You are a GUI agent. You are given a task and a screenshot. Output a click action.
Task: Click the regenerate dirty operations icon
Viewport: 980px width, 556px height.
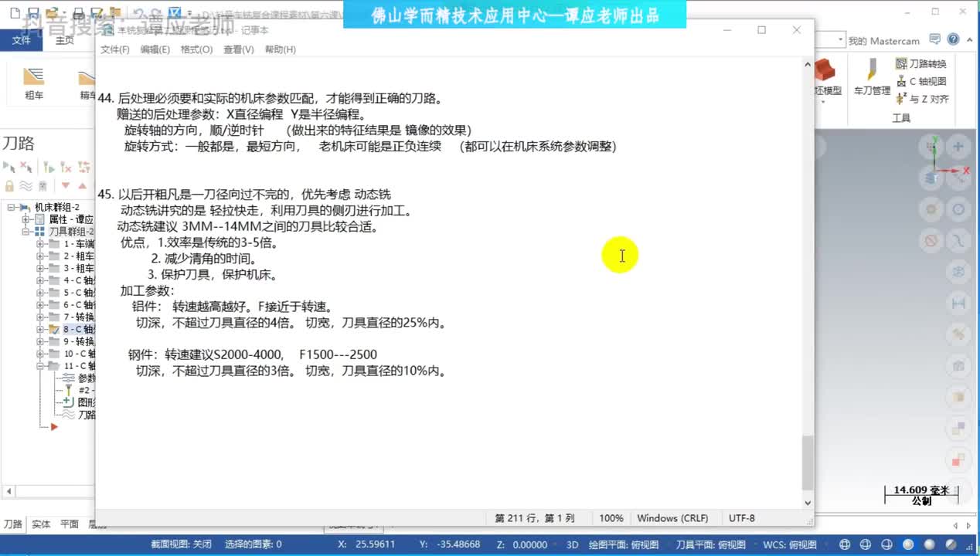pyautogui.click(x=66, y=167)
